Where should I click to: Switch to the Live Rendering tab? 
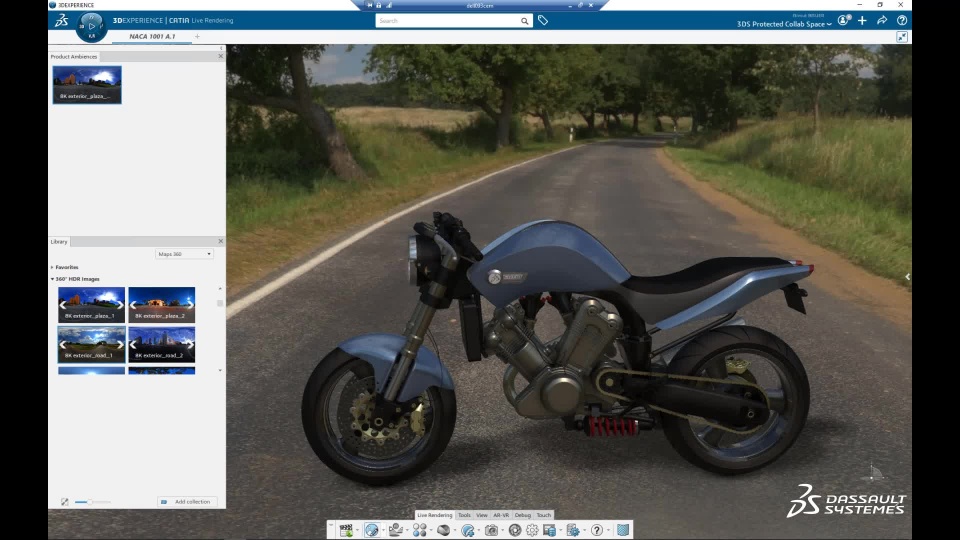(435, 516)
